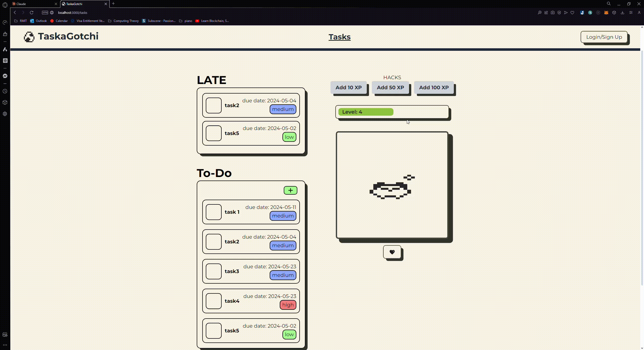
Task: Open the history clock icon in the sidebar
Action: click(5, 91)
